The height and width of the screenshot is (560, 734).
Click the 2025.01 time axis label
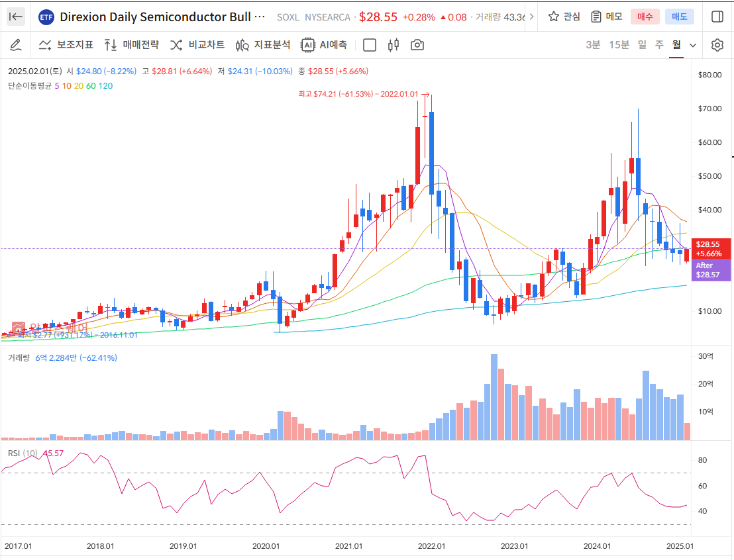pos(680,546)
